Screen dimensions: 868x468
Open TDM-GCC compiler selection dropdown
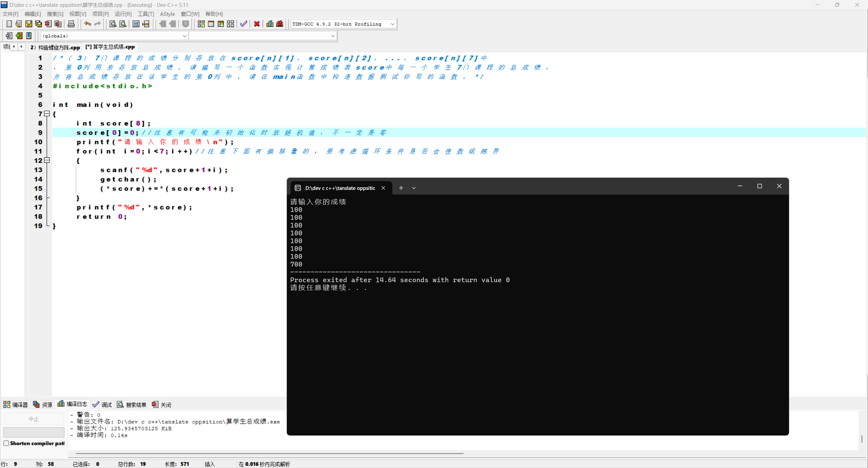click(392, 24)
